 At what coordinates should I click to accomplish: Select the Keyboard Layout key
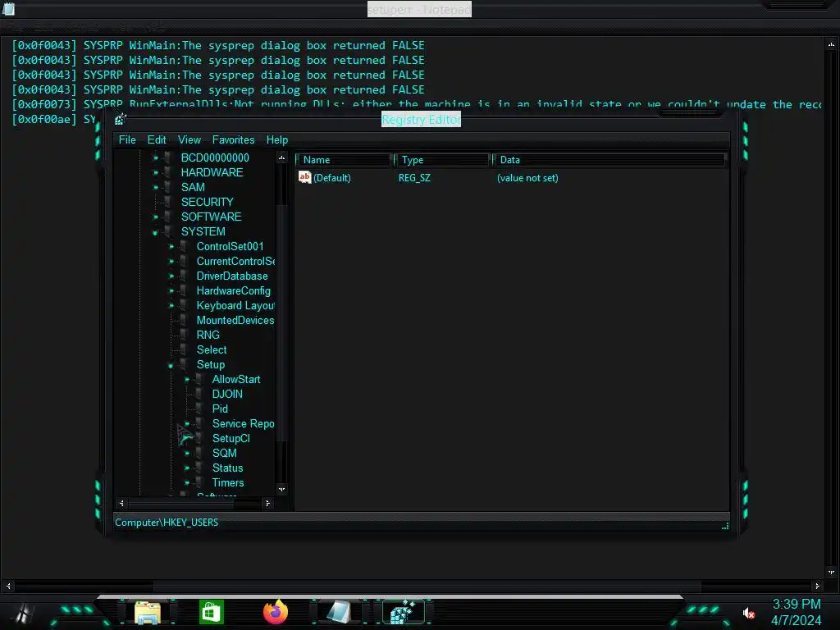click(x=235, y=305)
